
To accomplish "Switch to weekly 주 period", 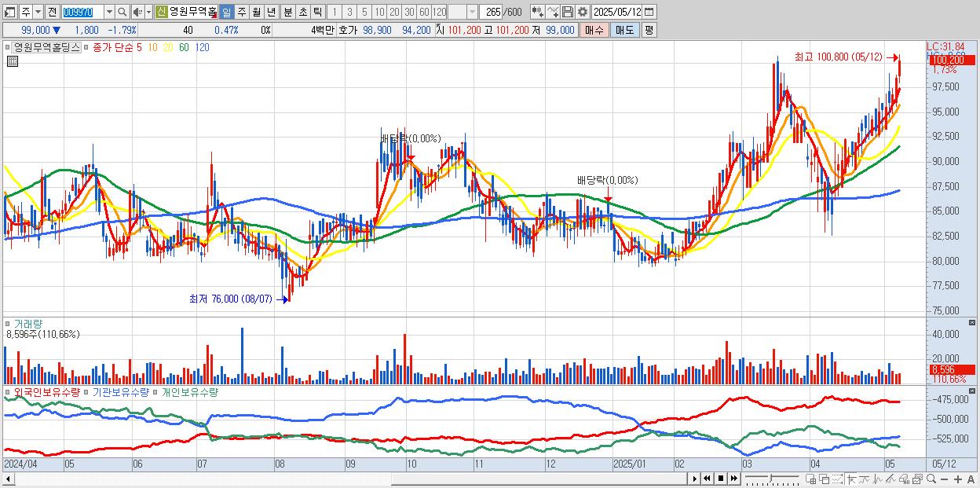I will pos(241,12).
